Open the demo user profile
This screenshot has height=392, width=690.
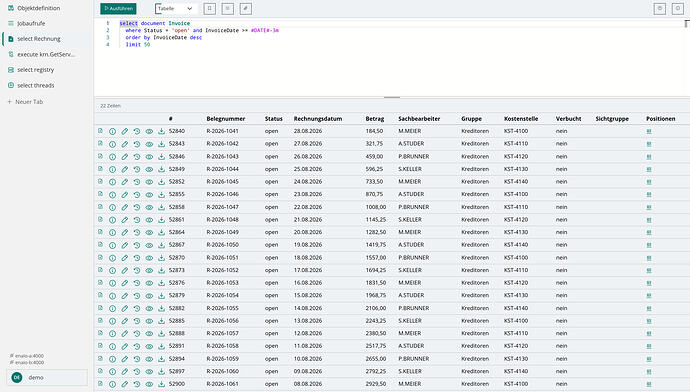point(47,377)
